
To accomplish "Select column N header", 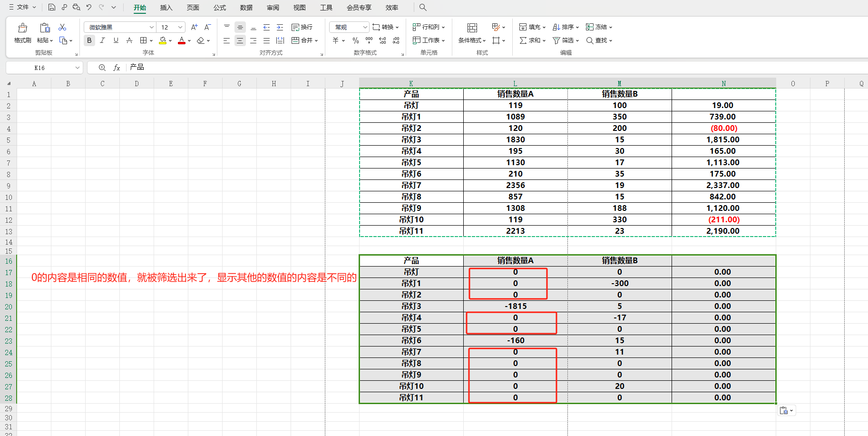I will tap(724, 83).
